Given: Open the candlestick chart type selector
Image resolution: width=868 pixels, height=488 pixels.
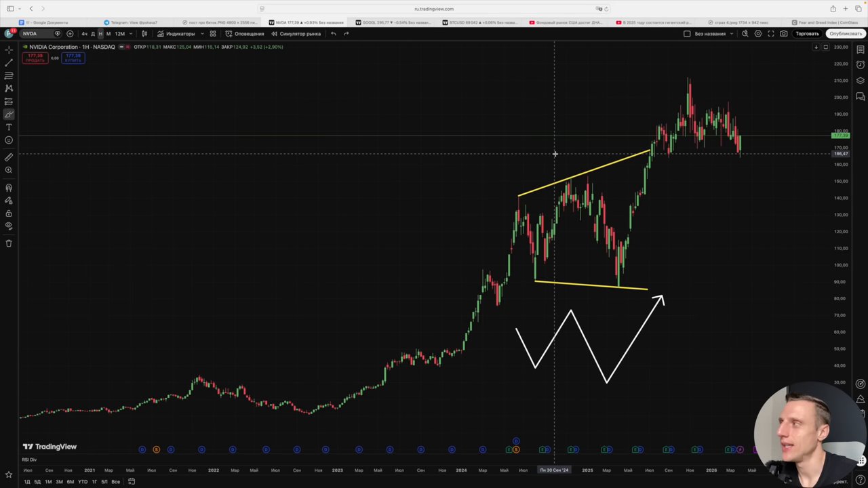Looking at the screenshot, I should pos(144,34).
